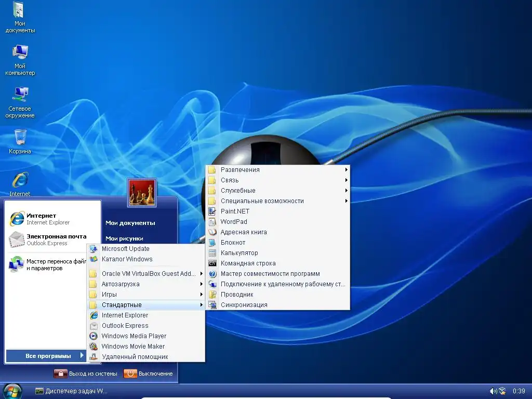Open the Network Neighborhood desktop icon

tap(20, 102)
